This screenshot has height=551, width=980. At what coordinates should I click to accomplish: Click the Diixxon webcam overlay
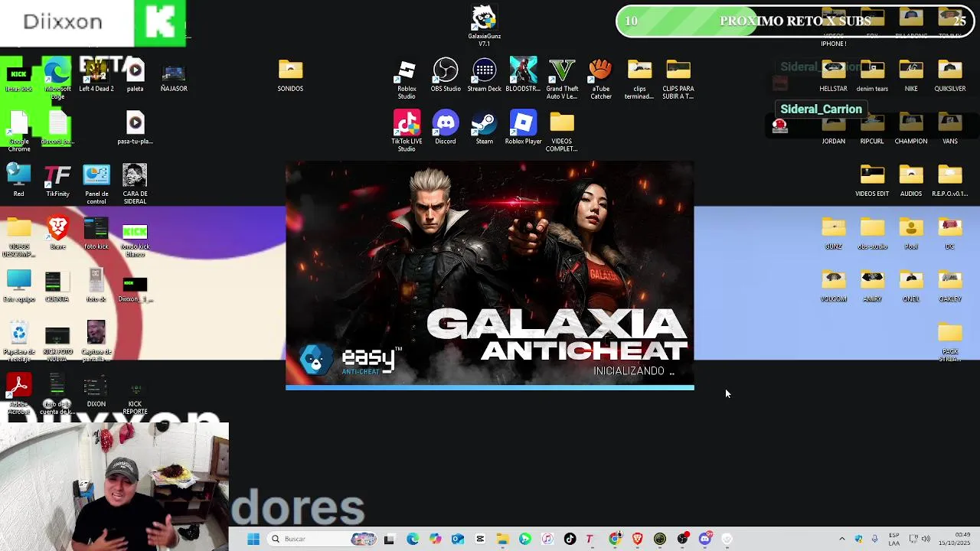[x=114, y=487]
